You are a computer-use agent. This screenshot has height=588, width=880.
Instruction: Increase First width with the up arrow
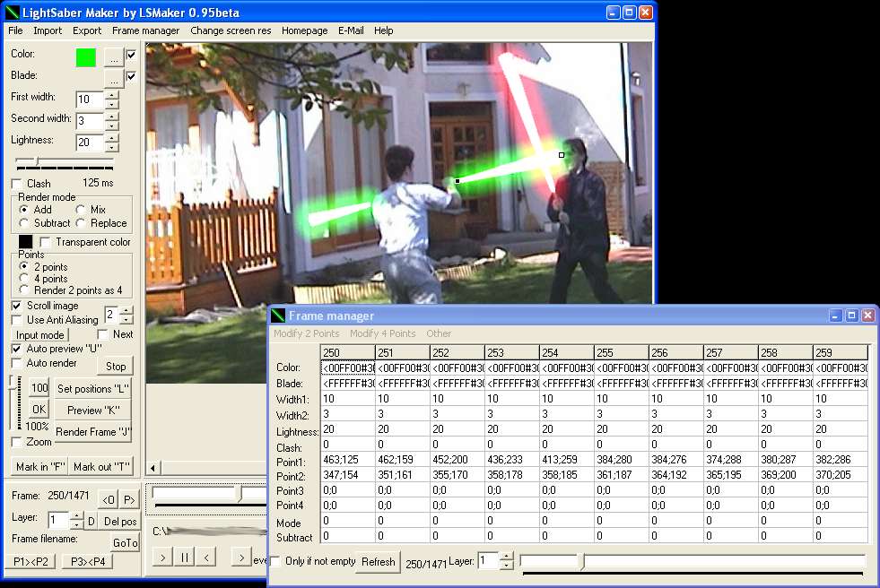click(x=112, y=95)
